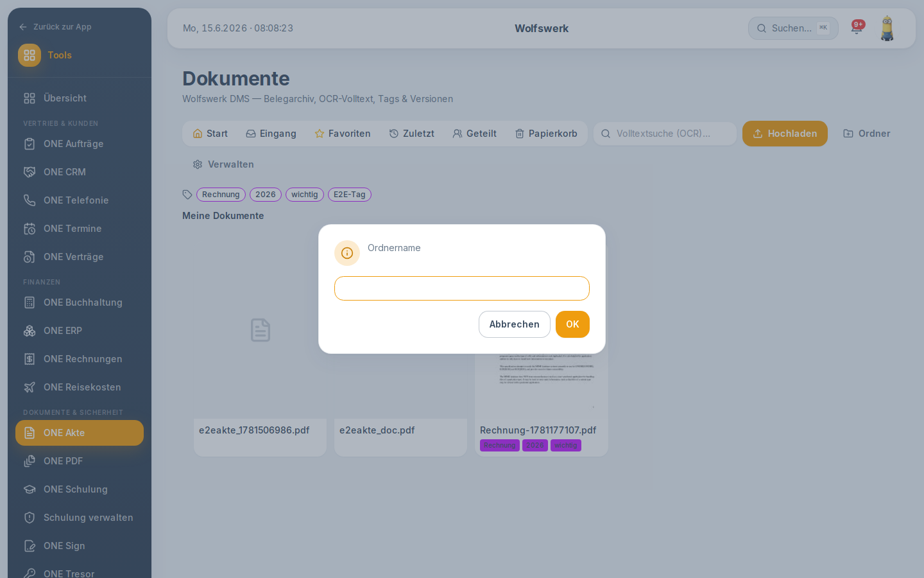
Task: Click the ONE Reisekosten airplane icon
Action: [30, 387]
